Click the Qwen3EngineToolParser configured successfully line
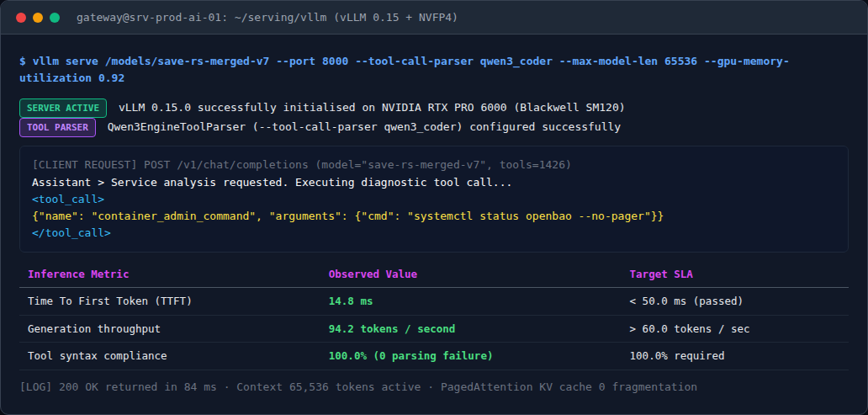Viewport: 868px width, 415px height. tap(363, 127)
